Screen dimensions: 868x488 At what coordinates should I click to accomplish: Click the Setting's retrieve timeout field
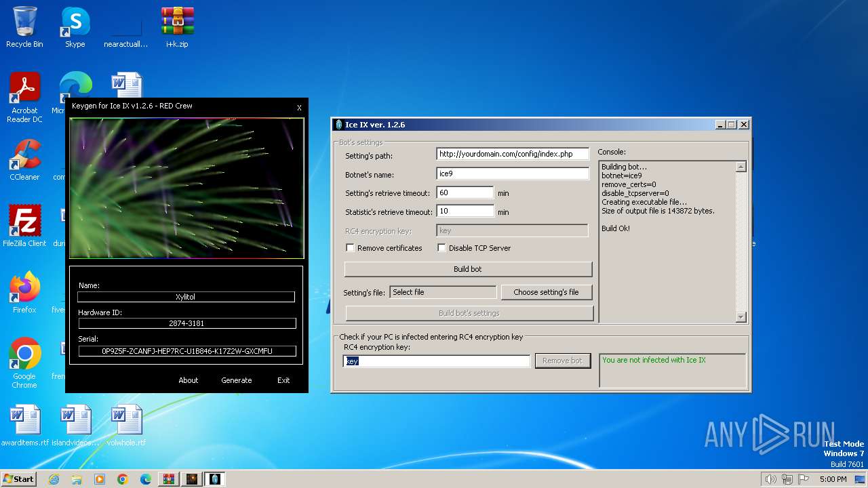coord(465,193)
